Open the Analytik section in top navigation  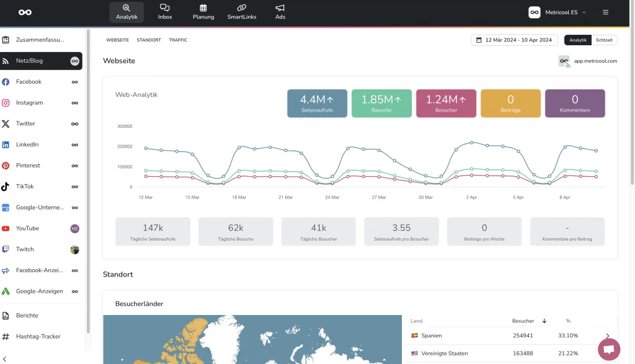[127, 12]
